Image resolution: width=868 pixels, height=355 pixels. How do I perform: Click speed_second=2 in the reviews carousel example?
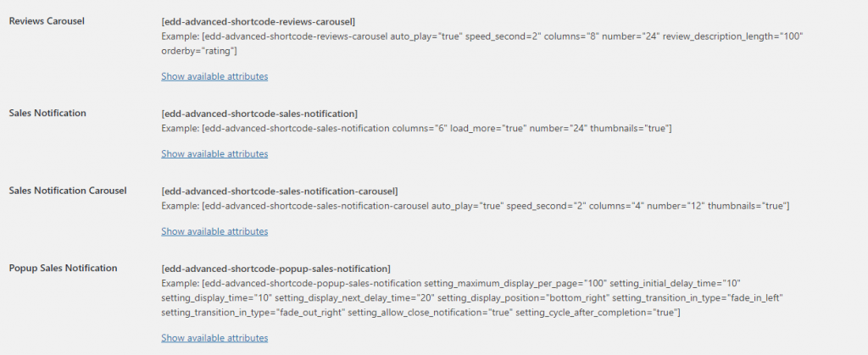503,36
